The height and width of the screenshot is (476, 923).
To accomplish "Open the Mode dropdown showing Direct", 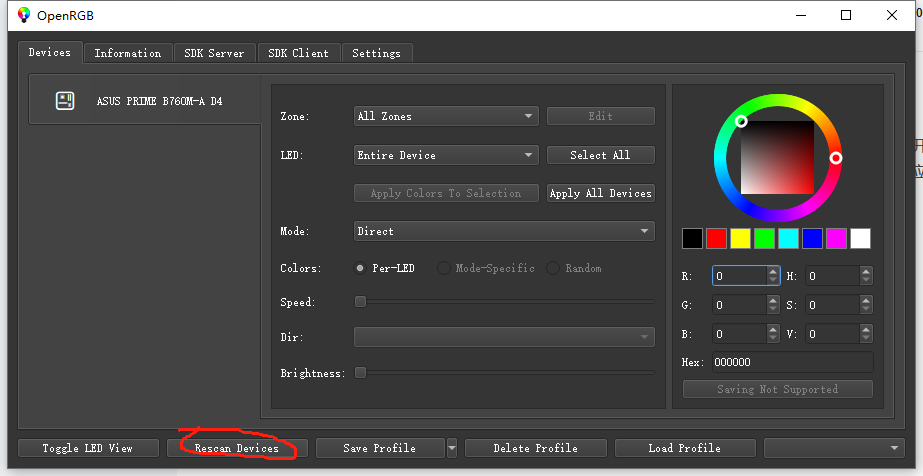I will (504, 231).
